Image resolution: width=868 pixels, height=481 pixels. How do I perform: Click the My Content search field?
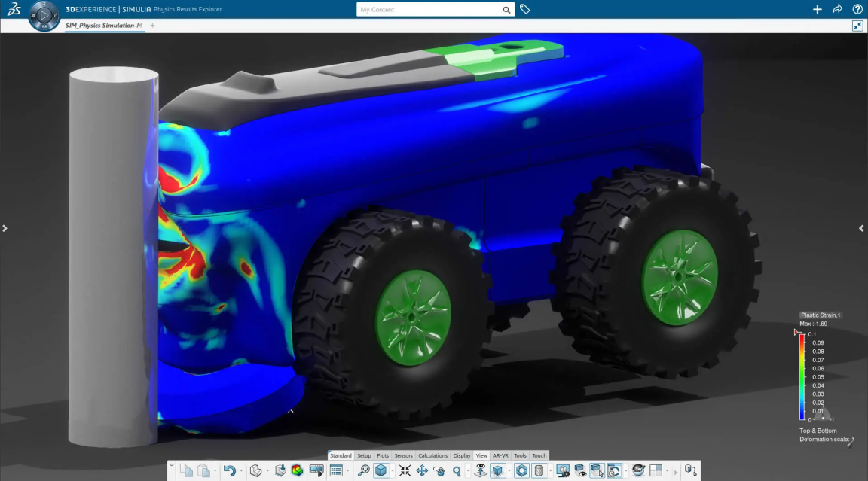pos(429,10)
